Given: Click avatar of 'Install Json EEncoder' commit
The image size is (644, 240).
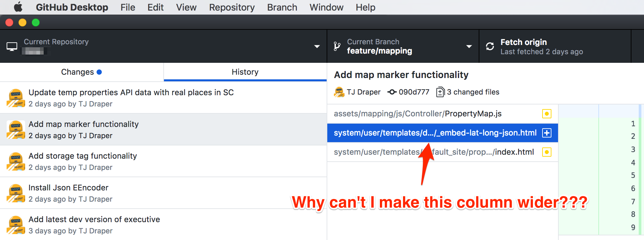Looking at the screenshot, I should click(16, 193).
